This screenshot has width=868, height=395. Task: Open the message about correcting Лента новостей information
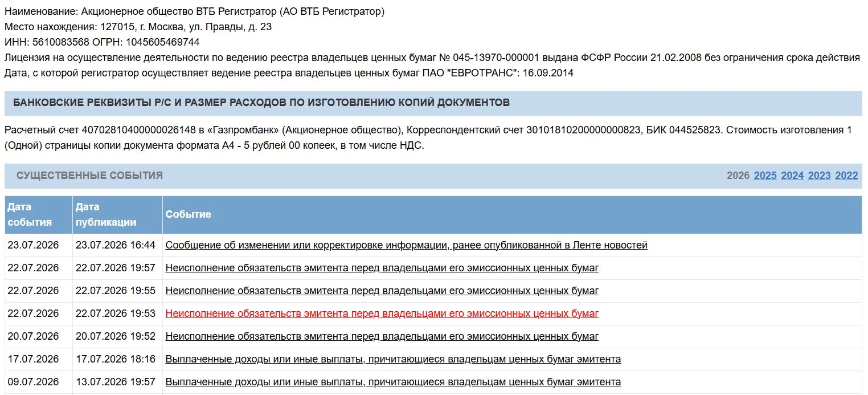click(406, 245)
